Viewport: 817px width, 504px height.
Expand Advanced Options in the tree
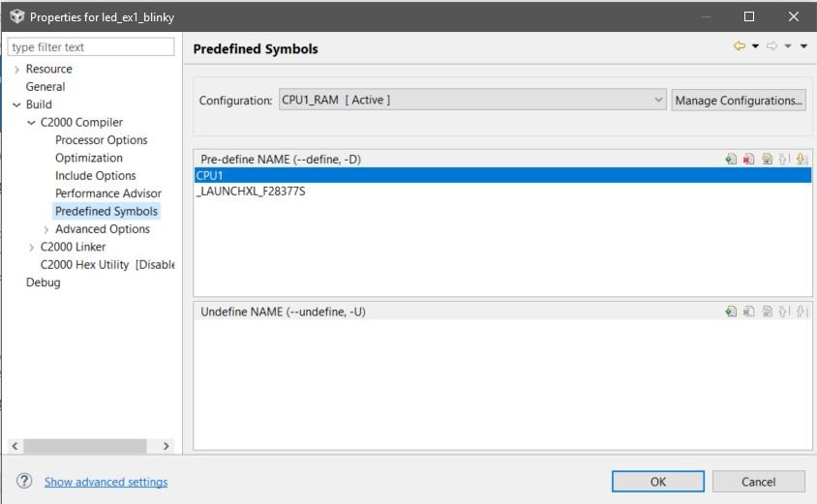pyautogui.click(x=45, y=229)
